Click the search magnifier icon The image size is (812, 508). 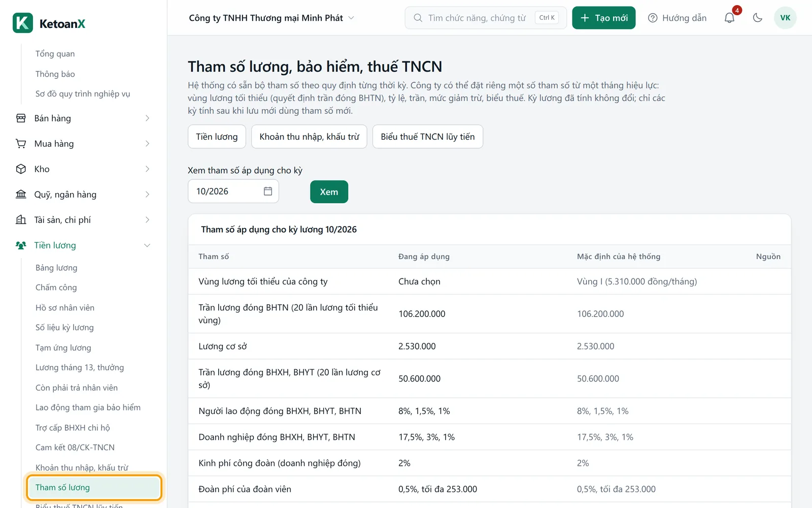(x=418, y=18)
